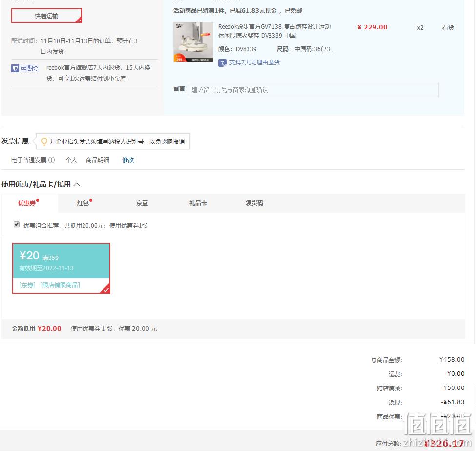This screenshot has width=476, height=451.
Task: Click the 金额抵用 ¥20.00 amount
Action: coord(49,328)
